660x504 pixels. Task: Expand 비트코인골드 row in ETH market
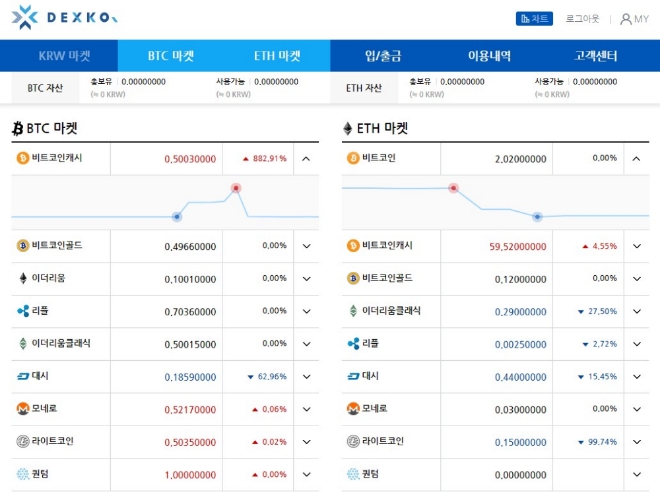click(637, 279)
